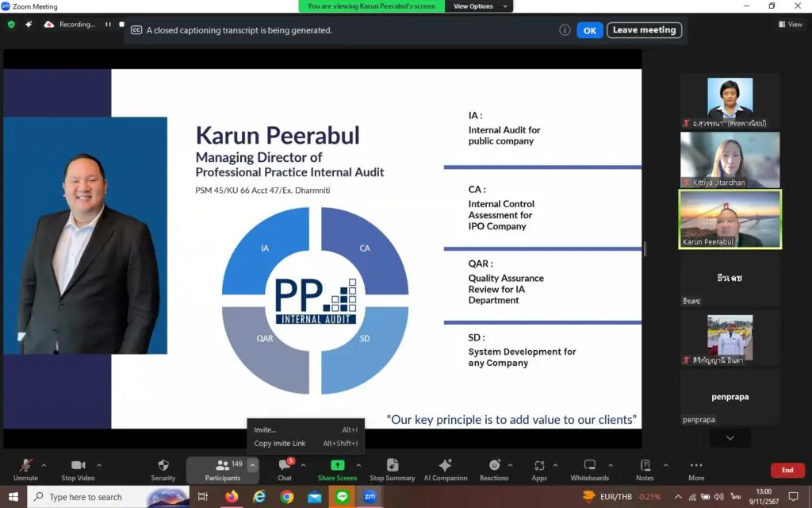Open the Zoom Apps panel

pyautogui.click(x=539, y=470)
